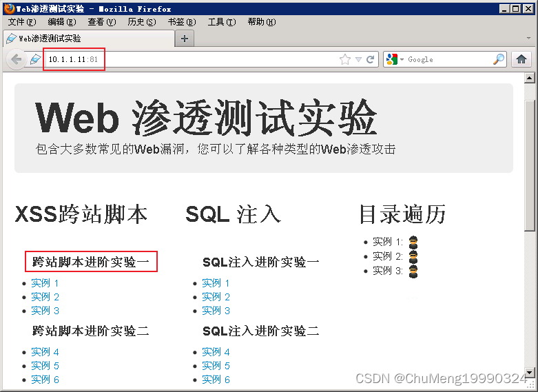Open the 帮助(H) menu
This screenshot has height=392, width=538.
tap(262, 22)
